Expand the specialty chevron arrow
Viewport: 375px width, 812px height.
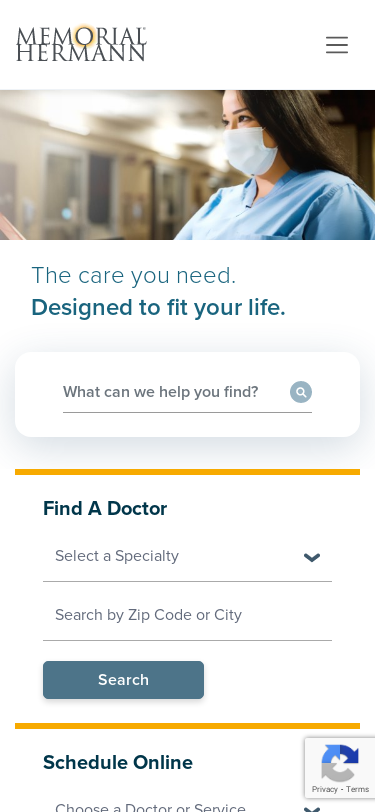tap(312, 557)
